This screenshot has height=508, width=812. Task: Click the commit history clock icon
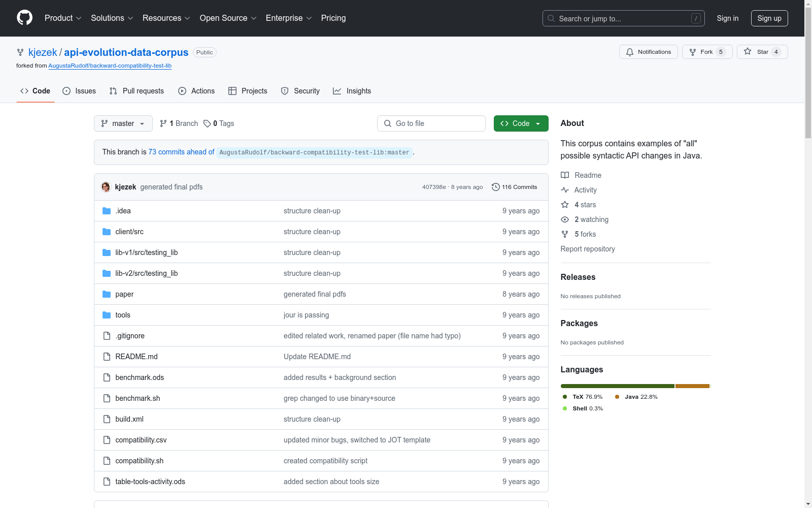coord(496,187)
